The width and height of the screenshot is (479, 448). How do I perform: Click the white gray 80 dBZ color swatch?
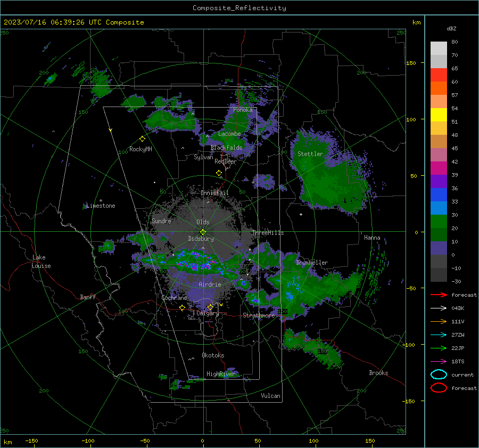[439, 48]
